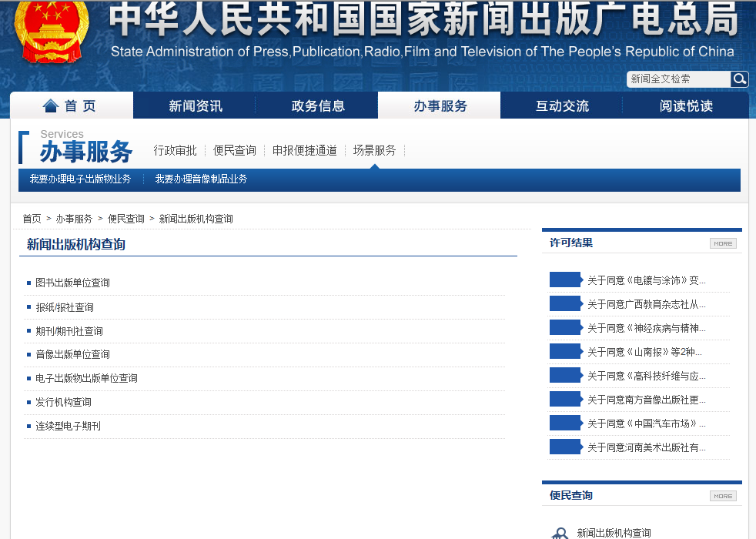
Task: Click blue tag beside 《山南报》 item
Action: pyautogui.click(x=566, y=351)
